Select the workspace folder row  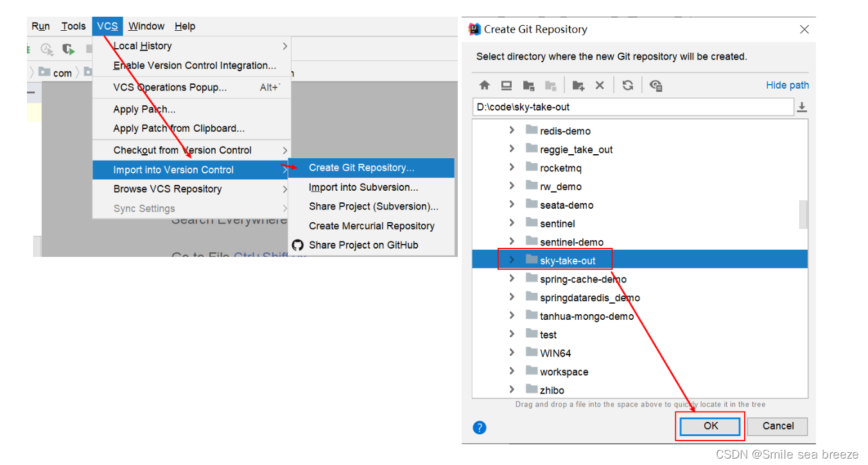click(x=639, y=371)
